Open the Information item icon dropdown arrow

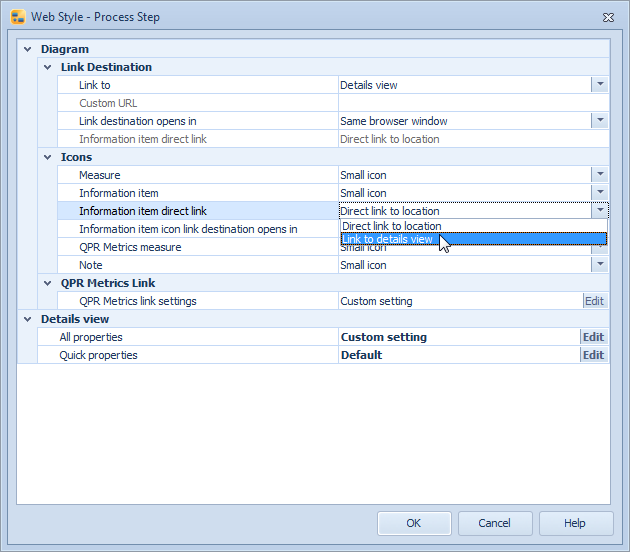600,192
